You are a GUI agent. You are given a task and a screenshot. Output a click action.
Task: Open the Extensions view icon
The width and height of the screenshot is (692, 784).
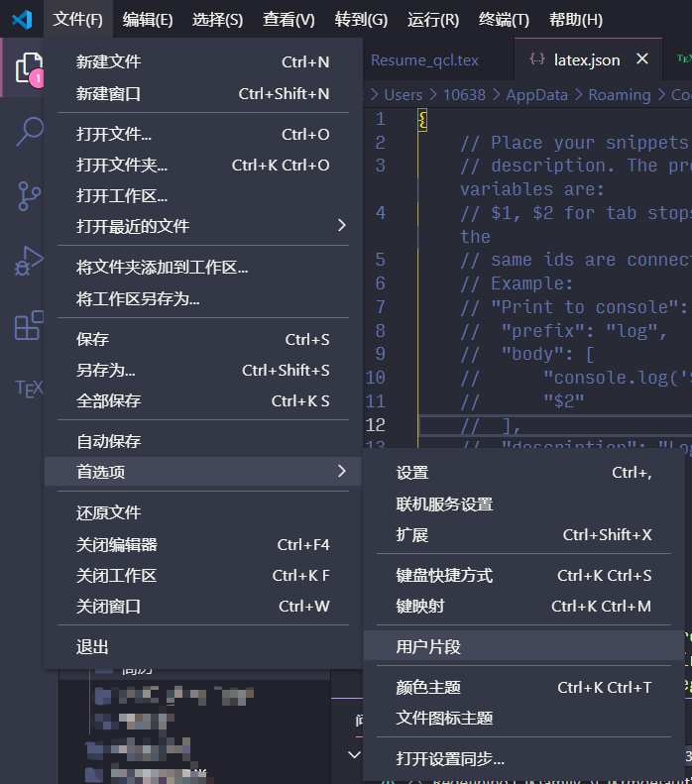coord(29,325)
